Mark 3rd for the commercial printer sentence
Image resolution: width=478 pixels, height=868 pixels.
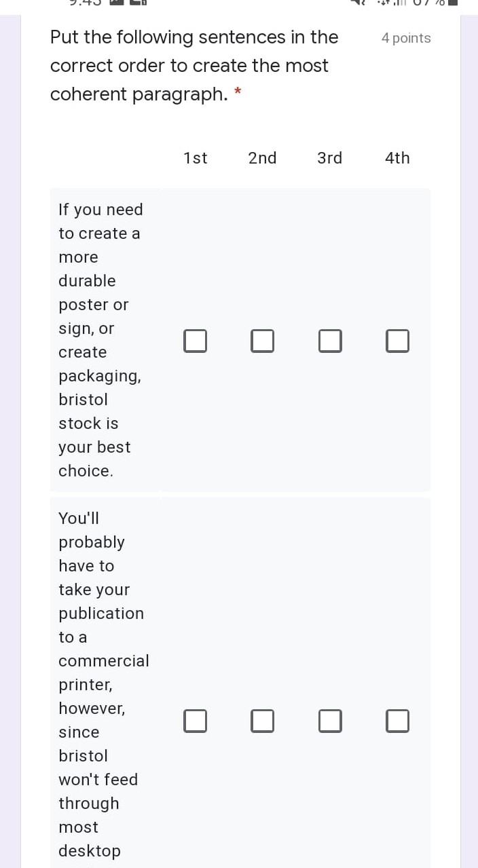(x=330, y=721)
